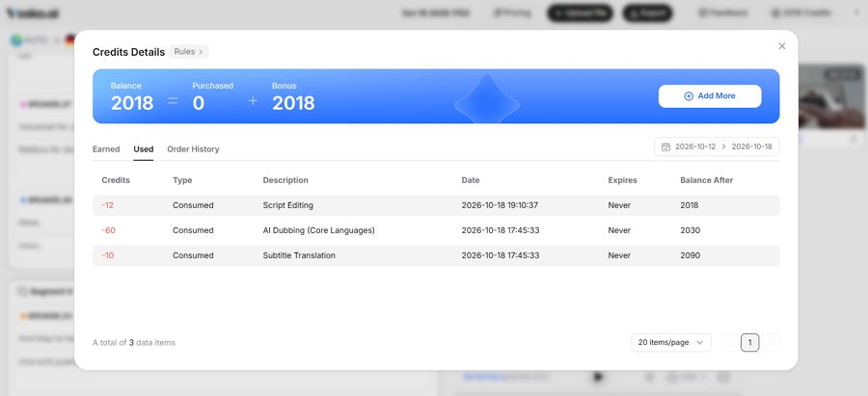The width and height of the screenshot is (868, 396).
Task: Edit end date 2026-10-18
Action: [x=751, y=147]
